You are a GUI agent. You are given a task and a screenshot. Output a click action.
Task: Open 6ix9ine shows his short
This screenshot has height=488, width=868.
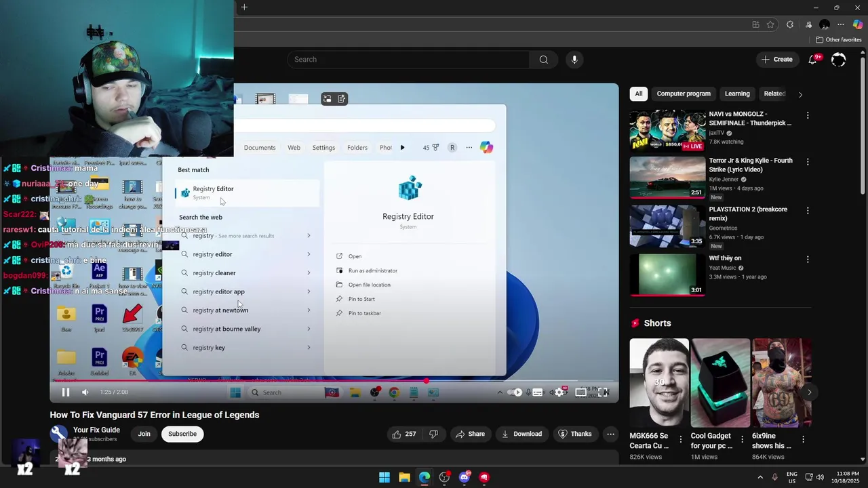781,383
